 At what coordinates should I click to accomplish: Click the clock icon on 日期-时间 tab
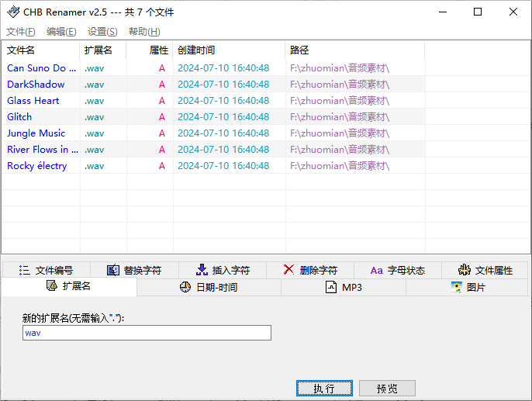pos(185,287)
